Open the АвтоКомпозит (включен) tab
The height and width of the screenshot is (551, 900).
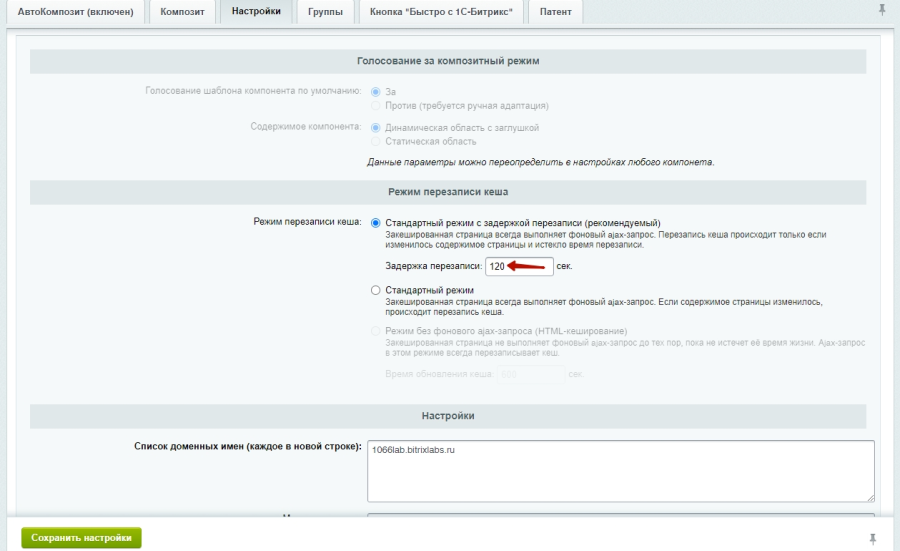(76, 12)
